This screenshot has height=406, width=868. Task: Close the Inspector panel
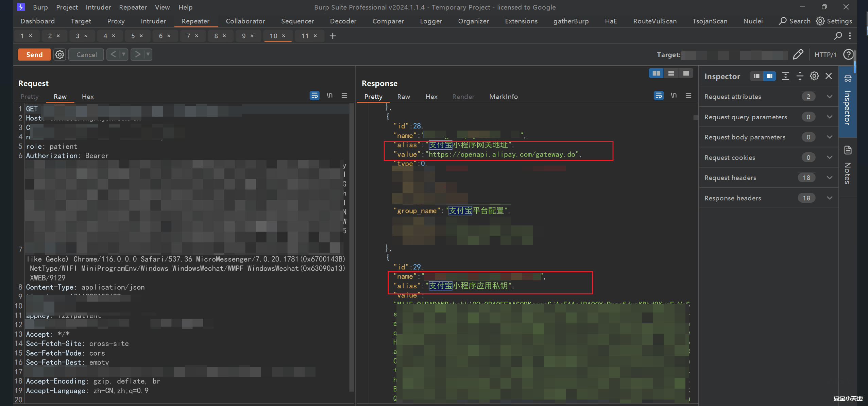tap(829, 76)
